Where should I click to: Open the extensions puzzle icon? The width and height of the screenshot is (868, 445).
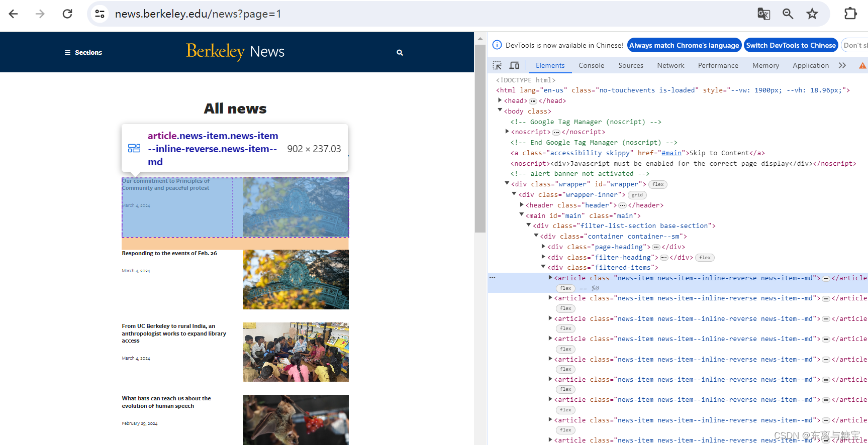point(850,14)
